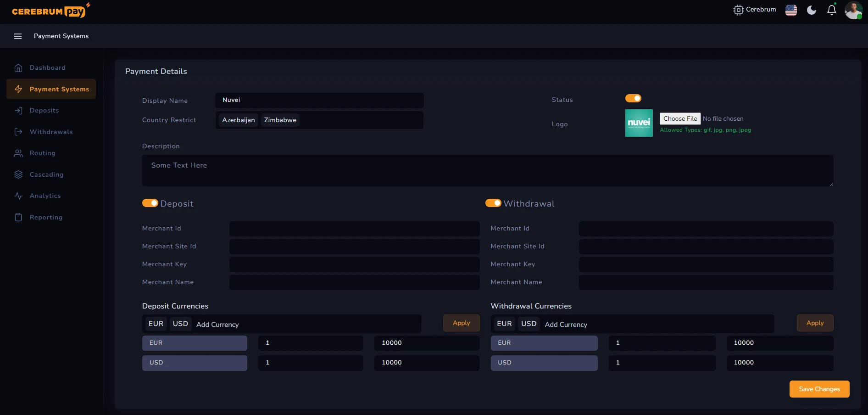Select the Azerbaijan country tag

[x=239, y=120]
